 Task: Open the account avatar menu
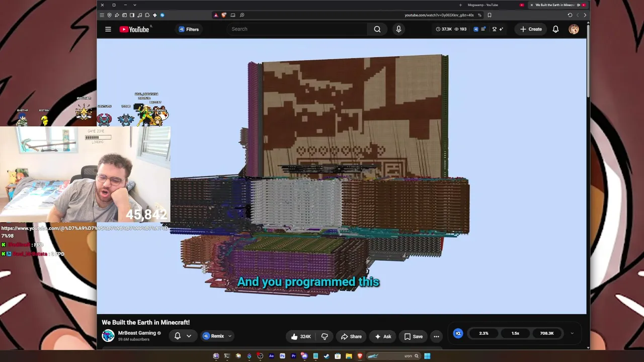(574, 29)
